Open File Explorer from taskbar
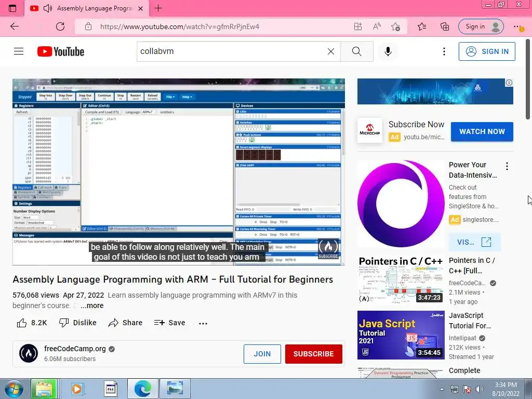Screen dimensions: 532x399 coord(44,389)
